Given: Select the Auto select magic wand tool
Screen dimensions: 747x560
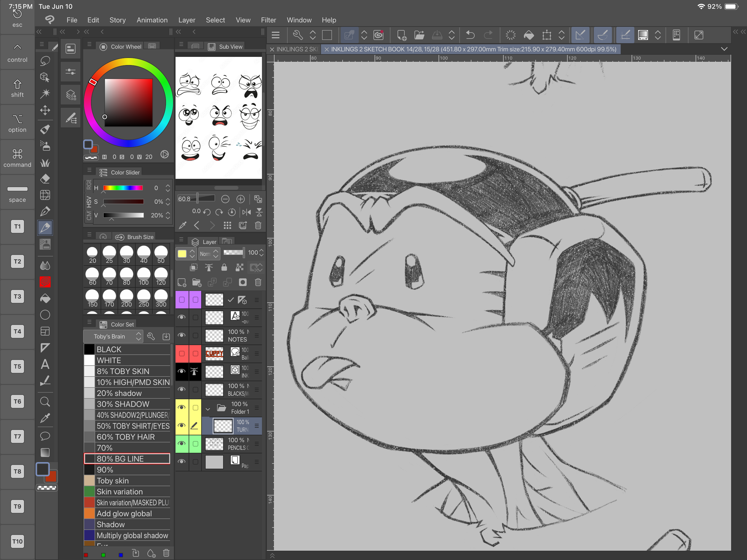Looking at the screenshot, I should coord(45,94).
